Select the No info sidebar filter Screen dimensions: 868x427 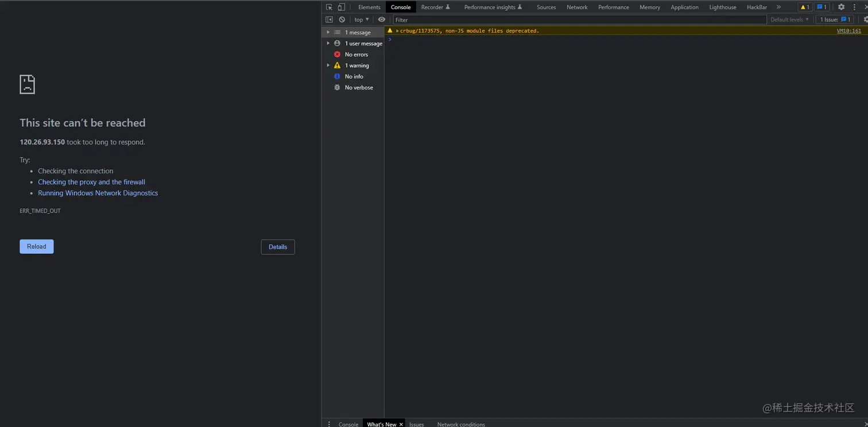point(353,76)
